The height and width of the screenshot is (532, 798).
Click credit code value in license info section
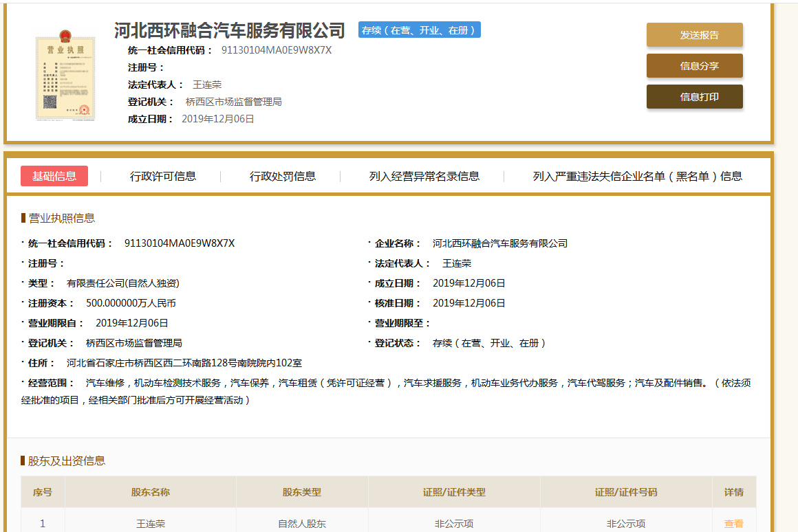click(x=180, y=243)
